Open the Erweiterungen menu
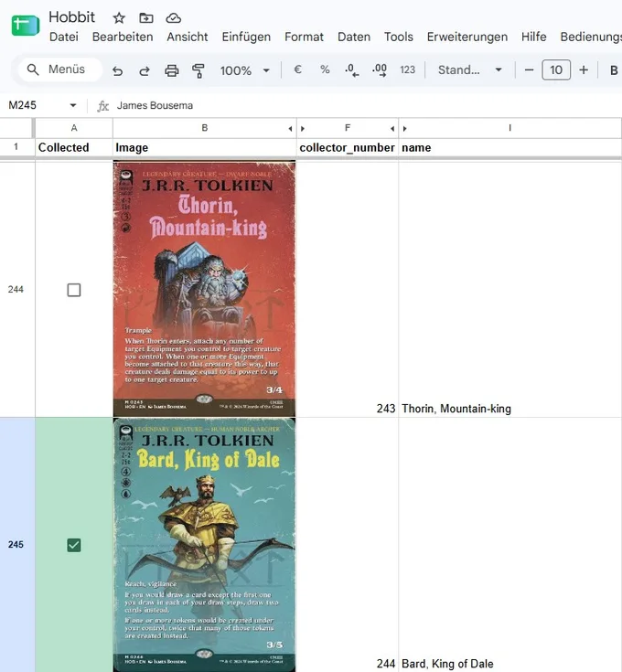The image size is (622, 672). (467, 37)
